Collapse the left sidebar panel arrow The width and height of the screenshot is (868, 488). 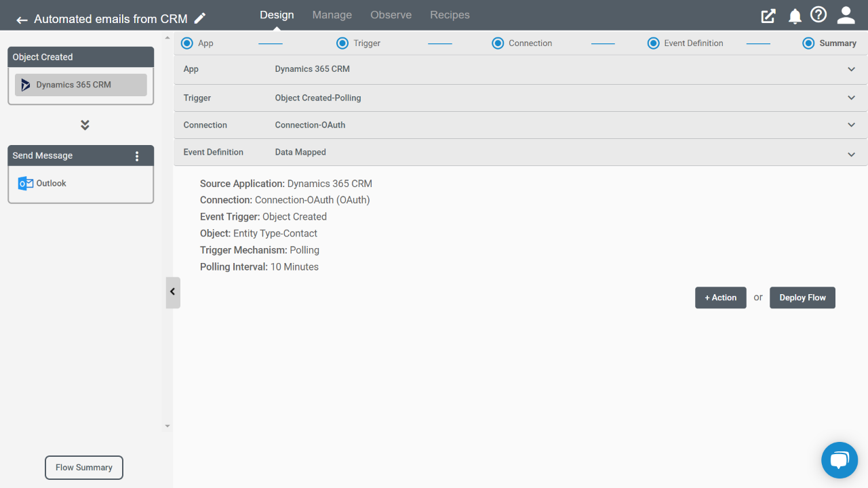pyautogui.click(x=173, y=292)
